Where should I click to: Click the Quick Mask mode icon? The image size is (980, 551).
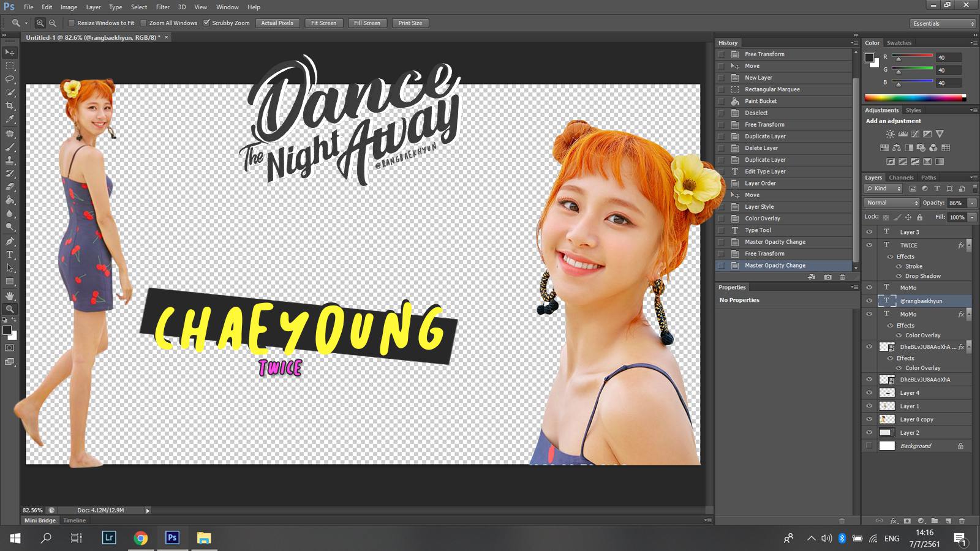click(10, 348)
